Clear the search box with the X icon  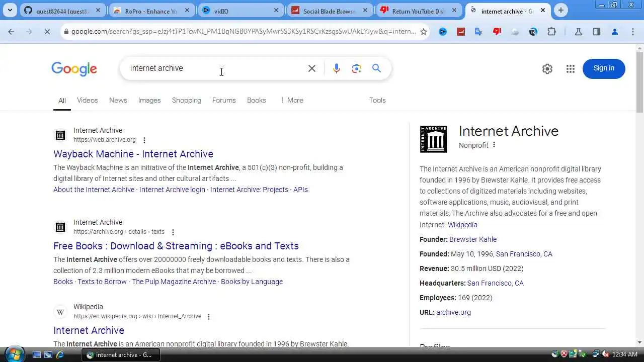pos(312,68)
